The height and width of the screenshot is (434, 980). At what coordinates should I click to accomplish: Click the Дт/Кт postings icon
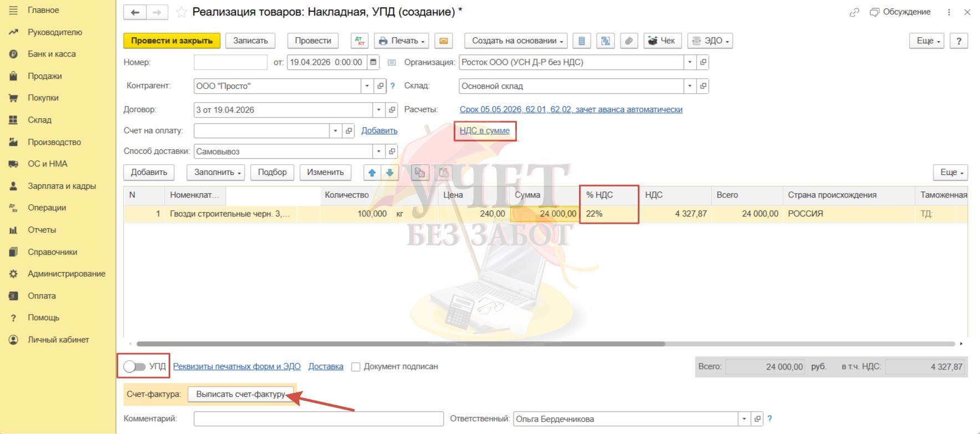point(359,41)
